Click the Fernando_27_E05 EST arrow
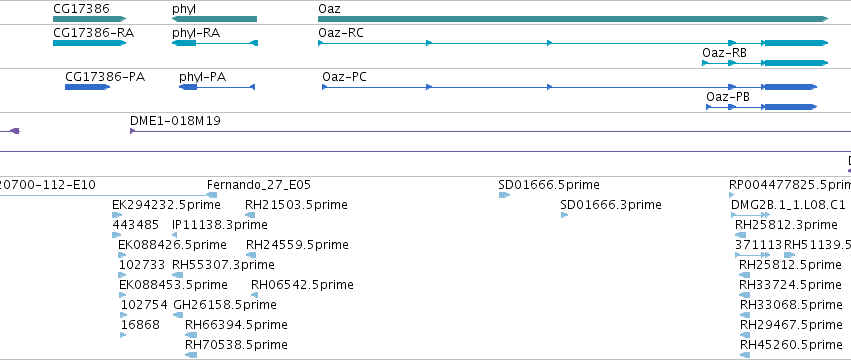 (212, 195)
